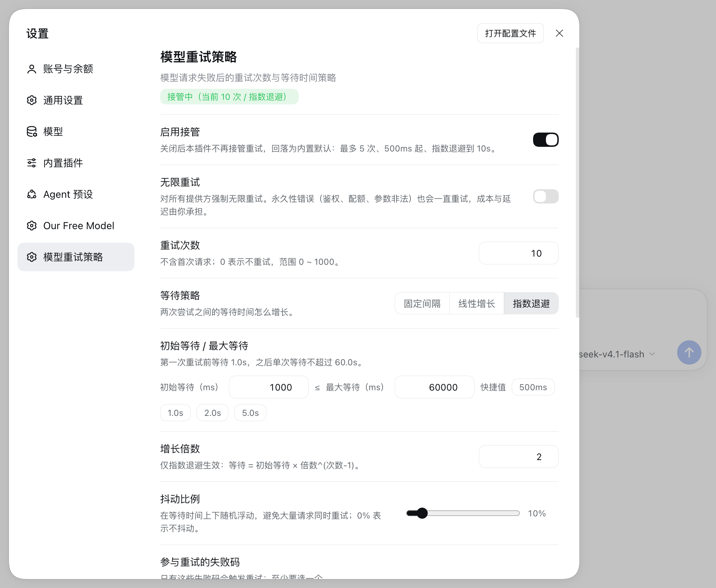Click the settings panel vertical scrollbar
The width and height of the screenshot is (716, 588).
[x=577, y=182]
